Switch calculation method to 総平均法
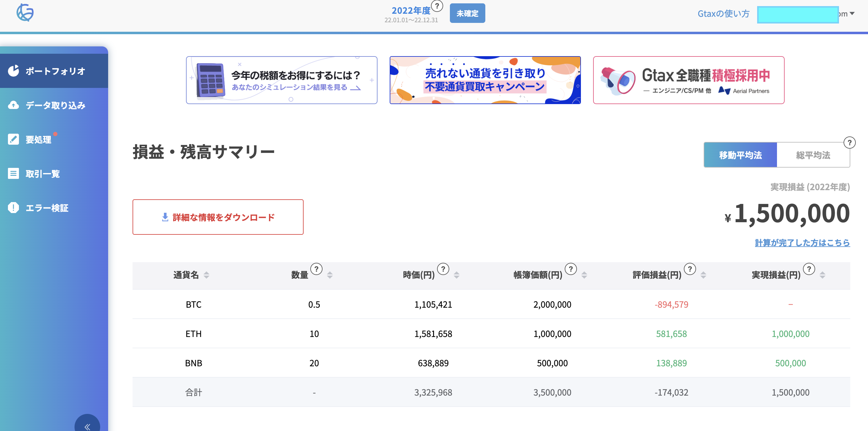This screenshot has height=431, width=868. (813, 155)
